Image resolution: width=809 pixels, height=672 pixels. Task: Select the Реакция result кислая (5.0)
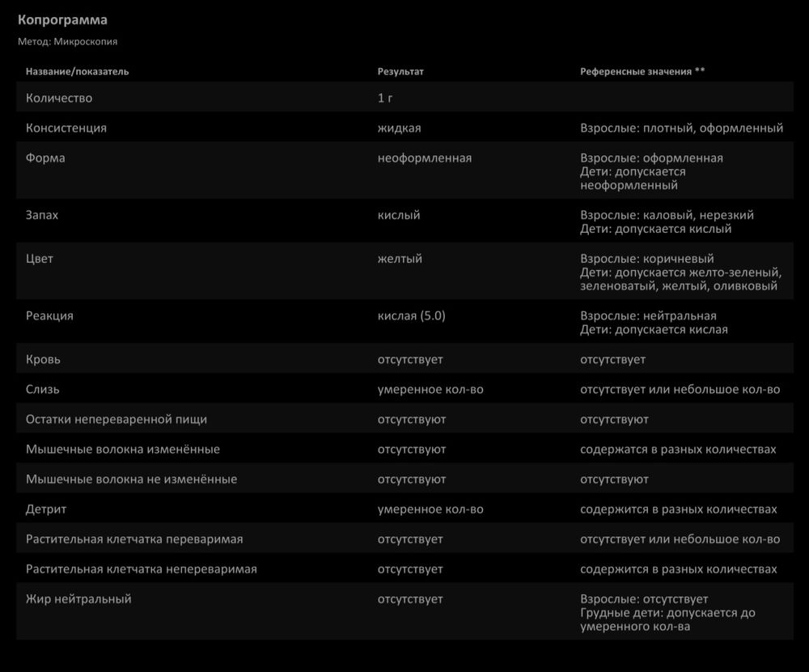(411, 315)
